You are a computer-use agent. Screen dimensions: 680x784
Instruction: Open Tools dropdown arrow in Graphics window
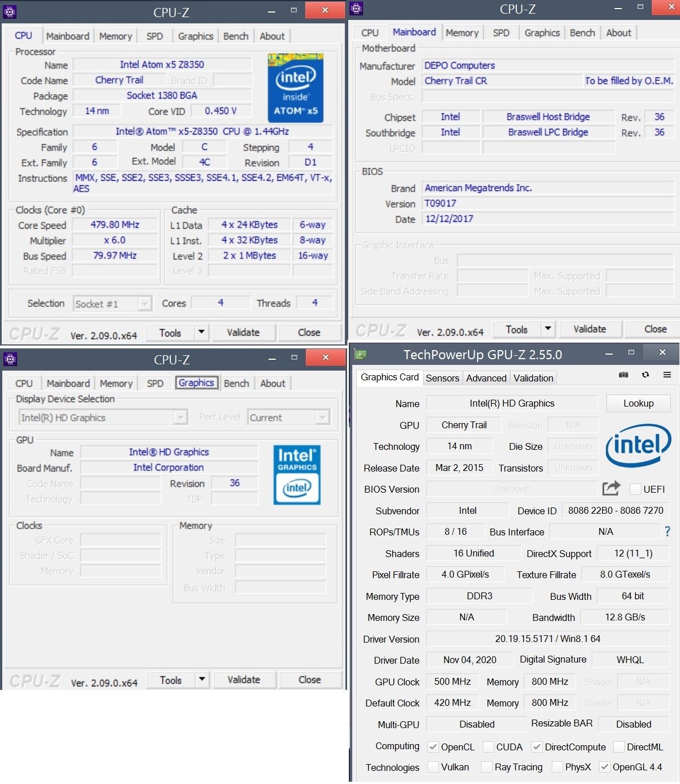pyautogui.click(x=202, y=680)
